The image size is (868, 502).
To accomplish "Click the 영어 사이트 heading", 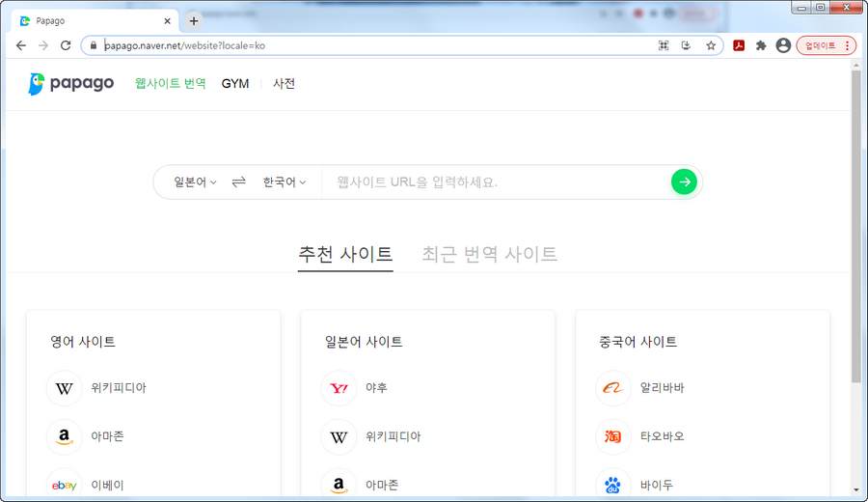I will [83, 342].
